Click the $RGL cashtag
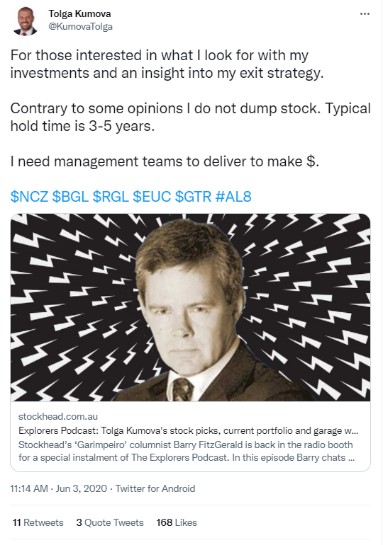 [x=111, y=197]
